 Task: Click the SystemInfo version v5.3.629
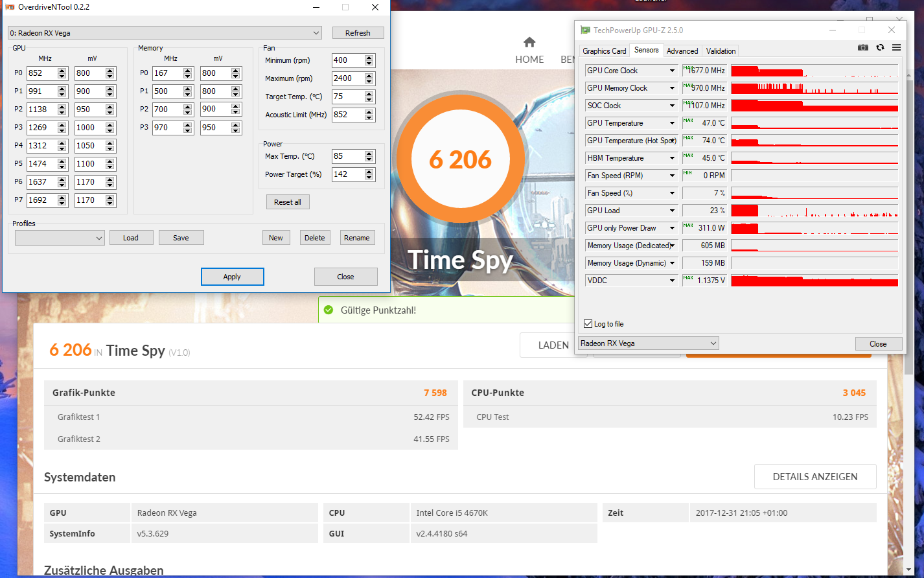(x=152, y=533)
